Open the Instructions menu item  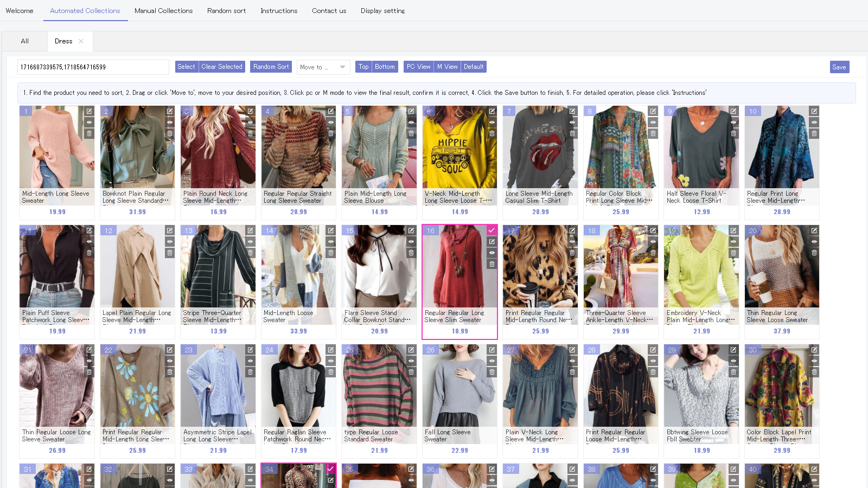tap(279, 10)
